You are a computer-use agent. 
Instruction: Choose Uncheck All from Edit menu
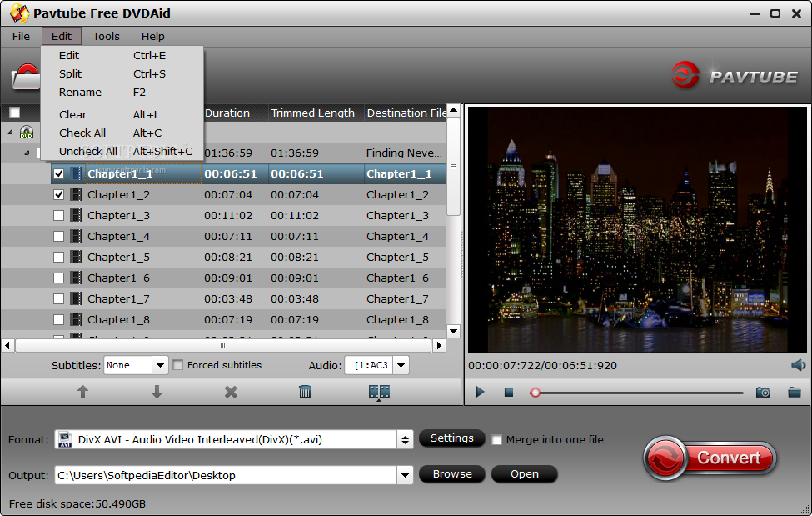pyautogui.click(x=122, y=152)
